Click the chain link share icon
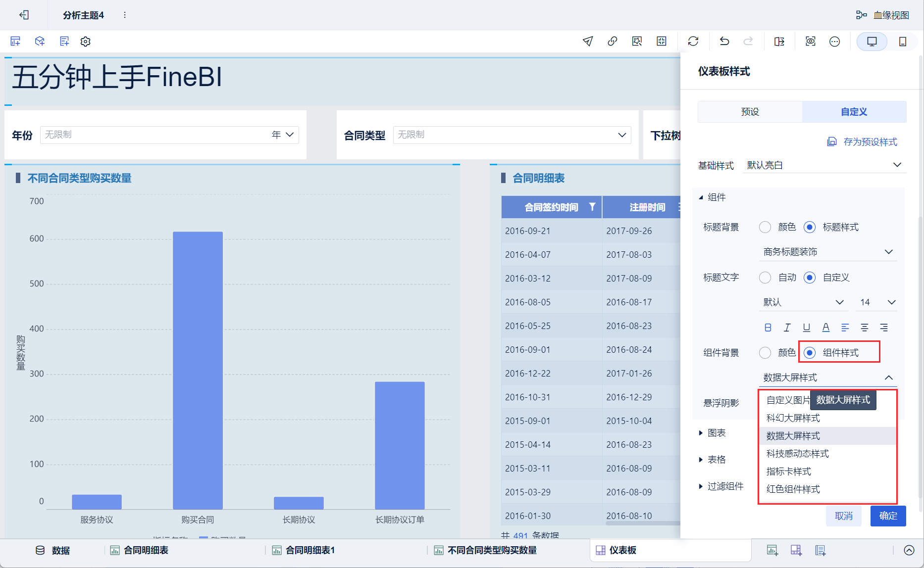Viewport: 924px width, 568px height. coord(613,41)
